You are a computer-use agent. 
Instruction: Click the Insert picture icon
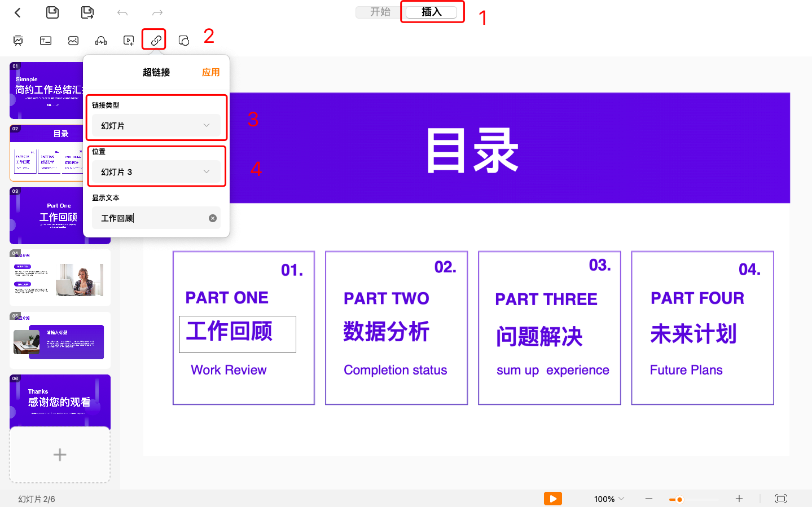pos(73,39)
